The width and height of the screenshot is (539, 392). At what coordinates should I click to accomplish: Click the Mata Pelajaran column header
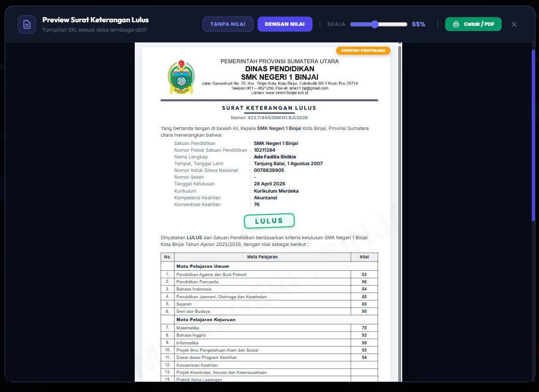click(262, 257)
